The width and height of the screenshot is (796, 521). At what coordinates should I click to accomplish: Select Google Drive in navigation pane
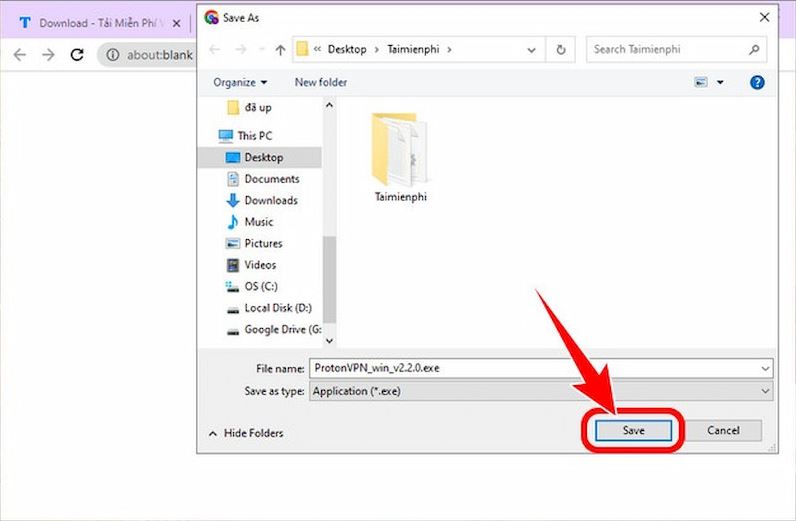281,330
